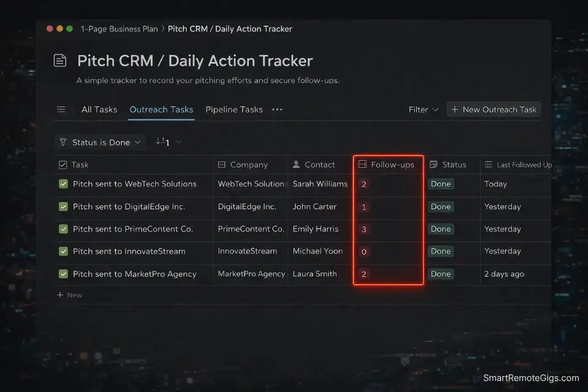
Task: Click the New Outreach Task button
Action: [494, 109]
